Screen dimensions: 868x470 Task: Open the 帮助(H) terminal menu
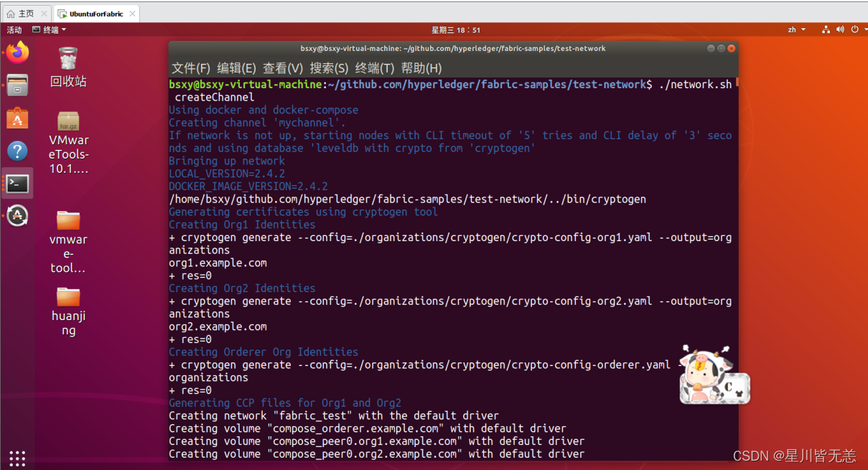click(421, 68)
